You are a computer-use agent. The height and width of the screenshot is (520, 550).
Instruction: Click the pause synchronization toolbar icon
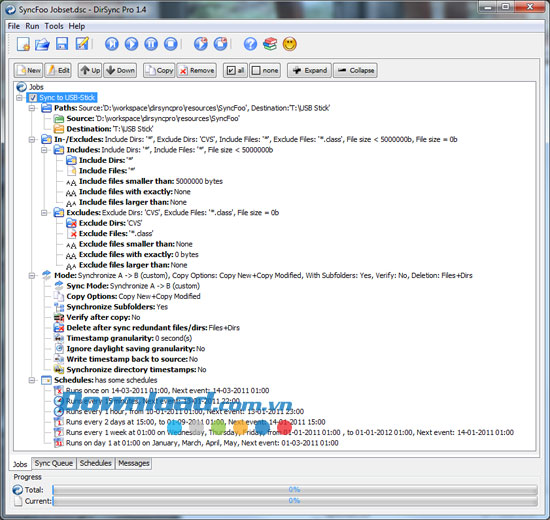tap(151, 44)
